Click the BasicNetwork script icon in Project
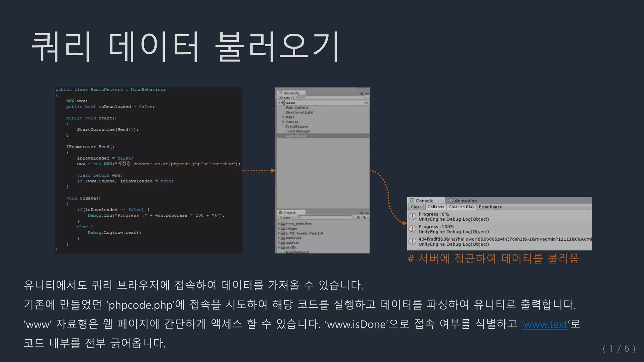The image size is (644, 362). pos(283,252)
